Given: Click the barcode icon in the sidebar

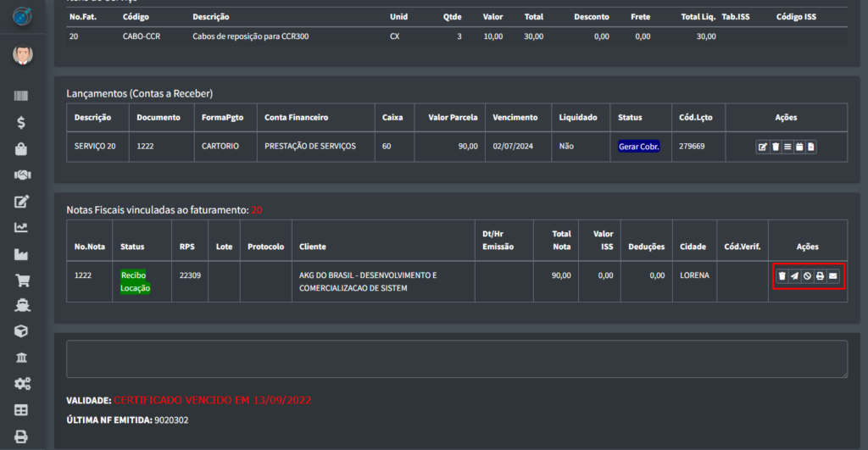Looking at the screenshot, I should pos(21,96).
